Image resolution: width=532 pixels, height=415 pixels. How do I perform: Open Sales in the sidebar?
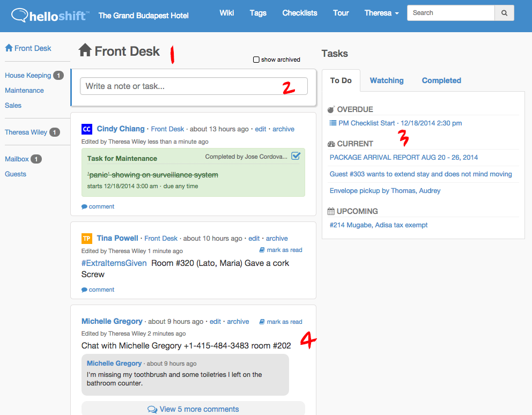point(13,105)
